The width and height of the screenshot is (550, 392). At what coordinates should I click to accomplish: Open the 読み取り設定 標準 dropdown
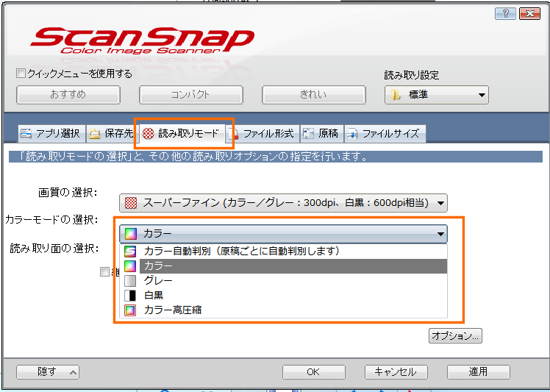[437, 94]
